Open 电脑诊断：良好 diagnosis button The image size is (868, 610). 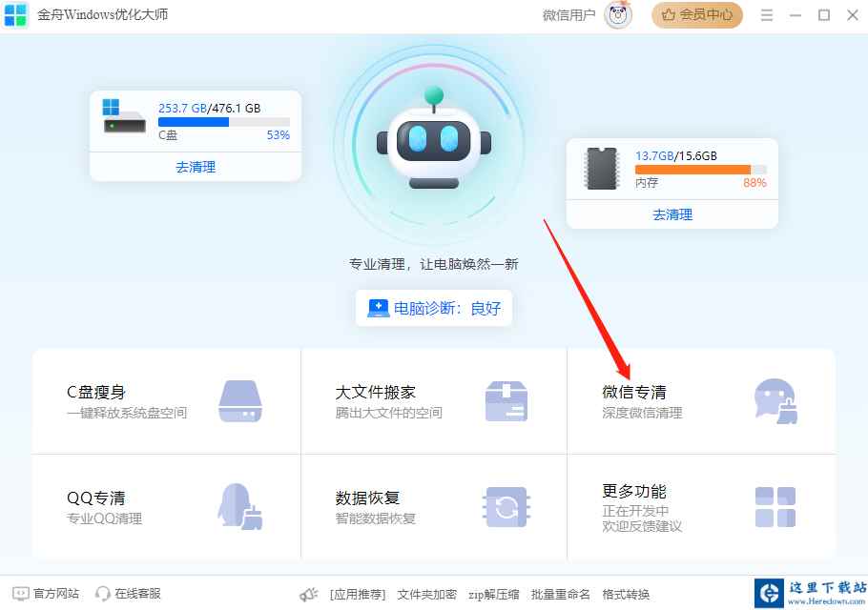tap(434, 308)
